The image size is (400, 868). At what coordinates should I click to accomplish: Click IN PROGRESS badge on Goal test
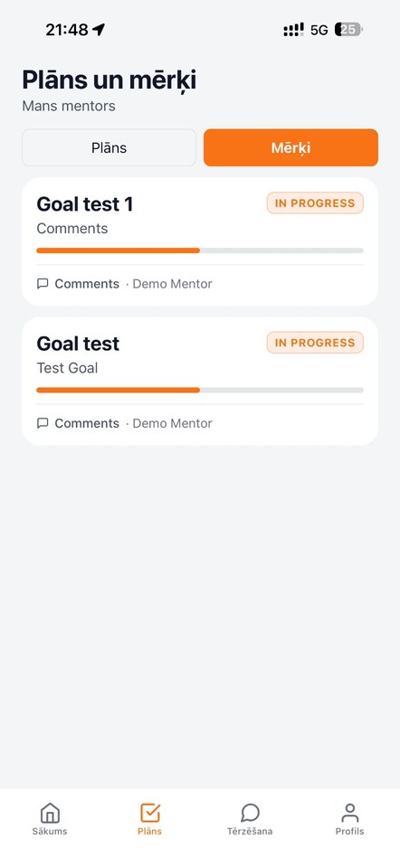coord(315,343)
